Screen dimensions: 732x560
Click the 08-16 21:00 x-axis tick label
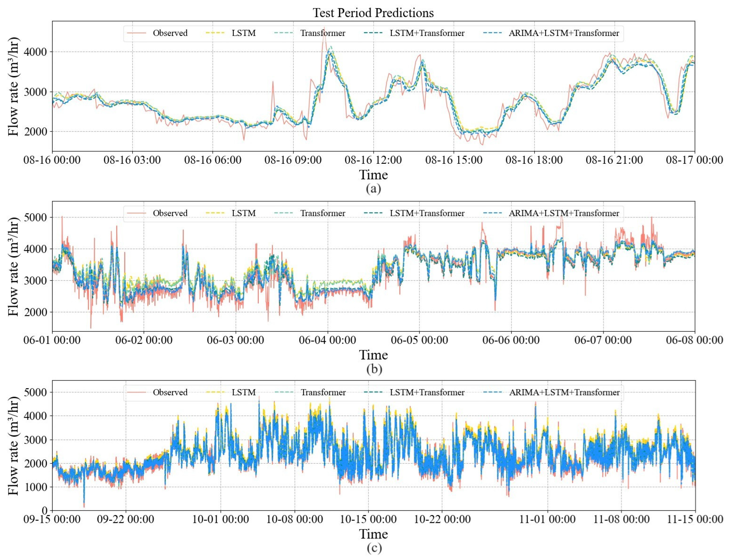(x=614, y=160)
